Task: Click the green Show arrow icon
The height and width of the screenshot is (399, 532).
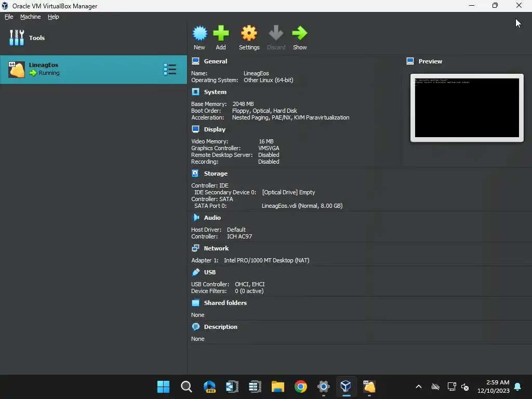Action: pos(300,34)
